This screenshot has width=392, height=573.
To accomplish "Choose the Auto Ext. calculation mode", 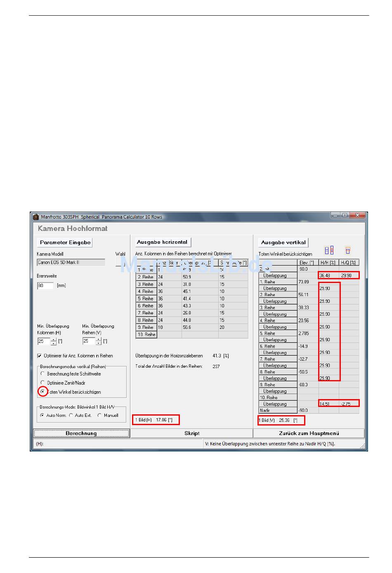I will (71, 415).
